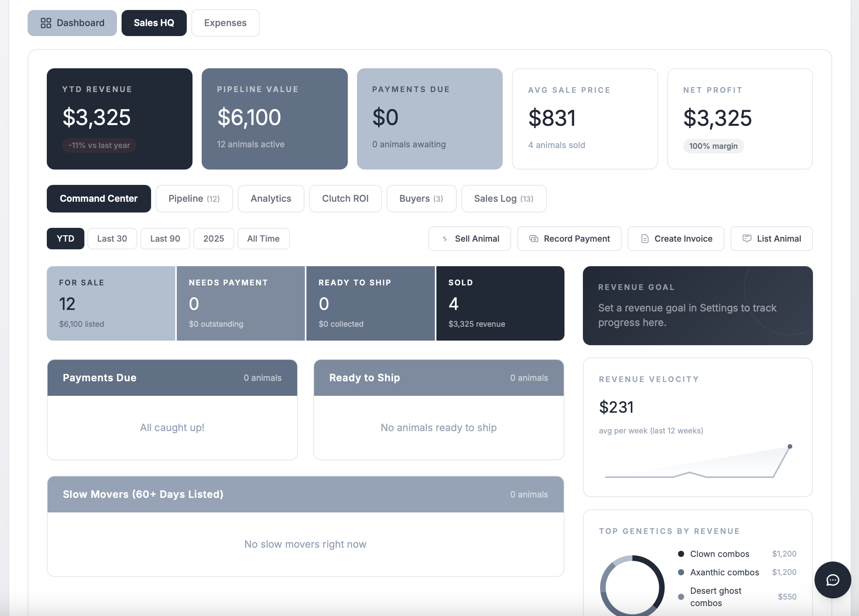Click the '$6,100 listed' text
The height and width of the screenshot is (616, 859).
82,324
